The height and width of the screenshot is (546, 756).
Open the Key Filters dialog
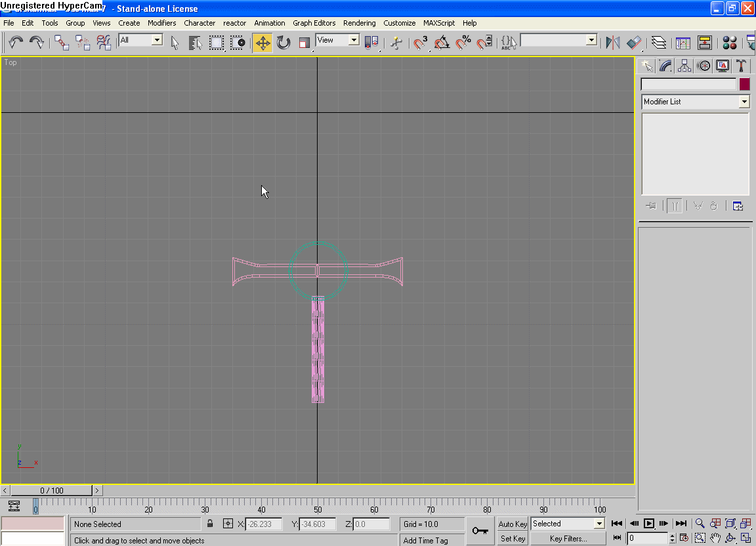[x=568, y=539]
